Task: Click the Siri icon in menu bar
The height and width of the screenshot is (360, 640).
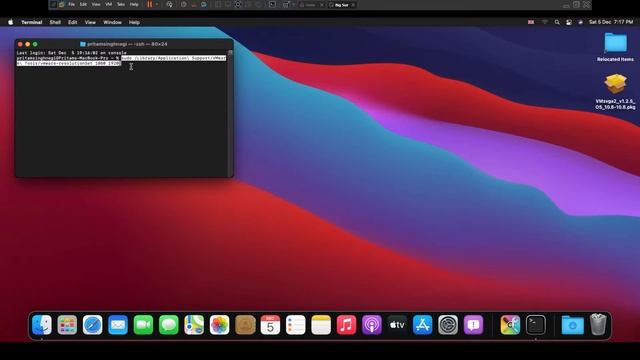Action: click(580, 22)
